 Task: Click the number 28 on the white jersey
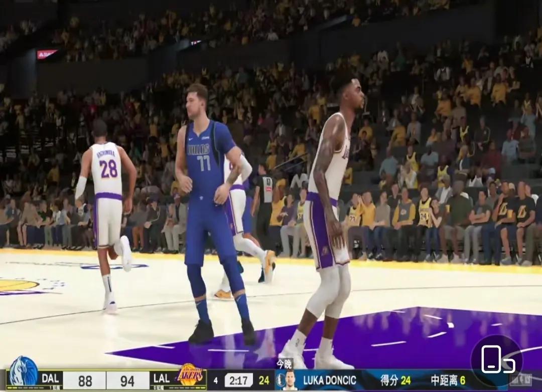coord(108,169)
